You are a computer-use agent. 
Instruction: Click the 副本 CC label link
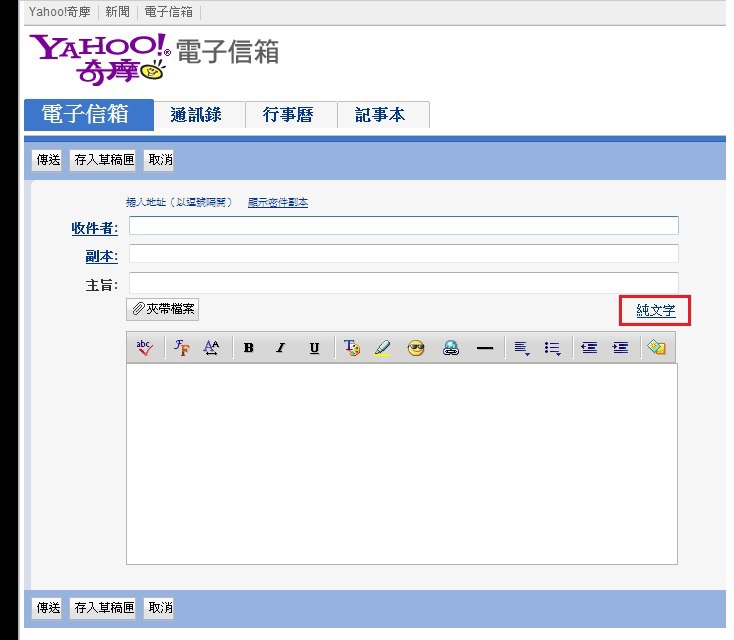pyautogui.click(x=102, y=256)
